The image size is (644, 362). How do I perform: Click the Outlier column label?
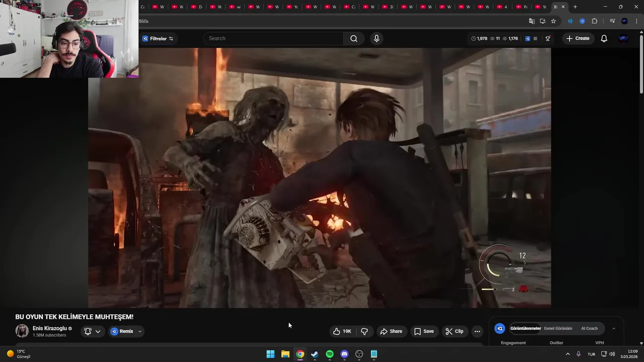tap(556, 343)
